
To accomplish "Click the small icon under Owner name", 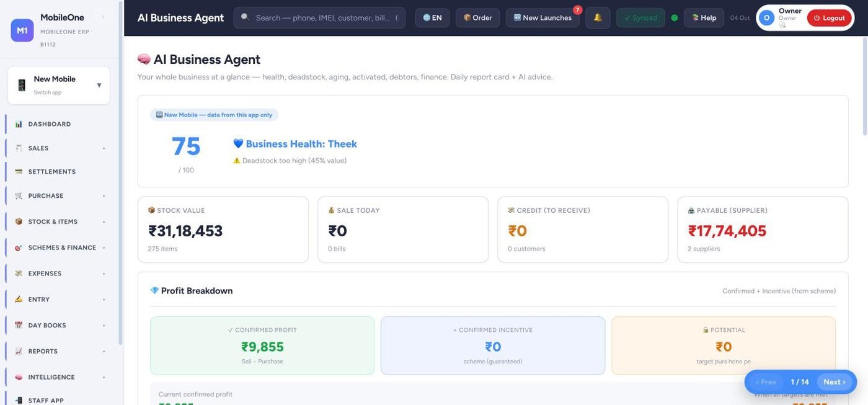I will pyautogui.click(x=782, y=25).
